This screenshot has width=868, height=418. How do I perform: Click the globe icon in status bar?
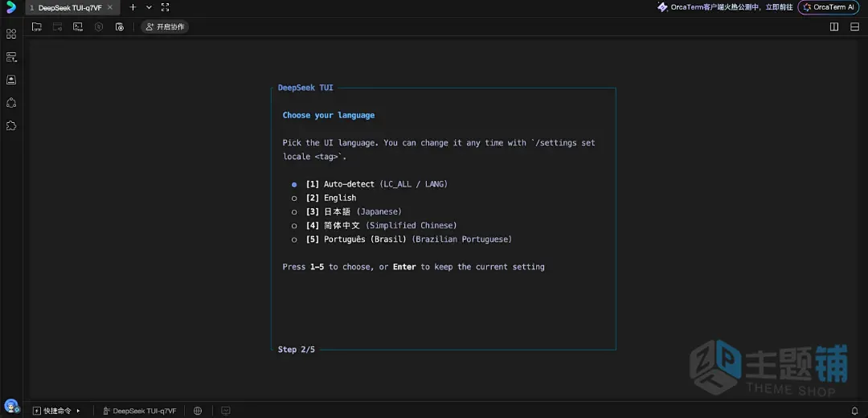(x=198, y=411)
